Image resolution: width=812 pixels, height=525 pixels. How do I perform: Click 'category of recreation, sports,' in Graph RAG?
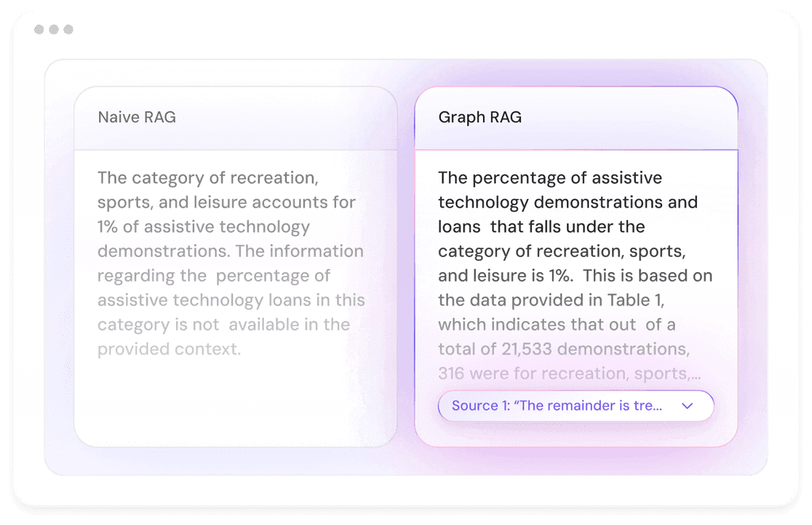pyautogui.click(x=562, y=251)
